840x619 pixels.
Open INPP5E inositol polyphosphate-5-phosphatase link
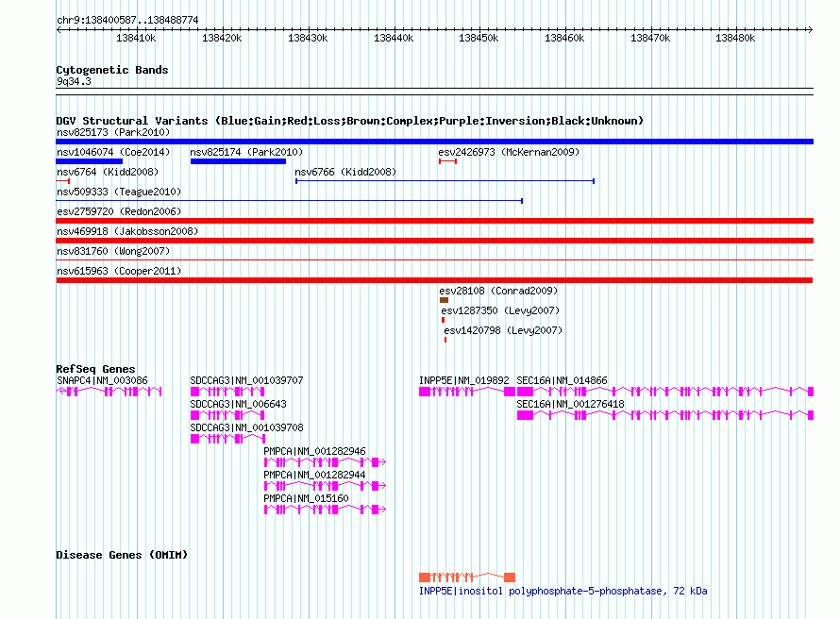(x=563, y=591)
